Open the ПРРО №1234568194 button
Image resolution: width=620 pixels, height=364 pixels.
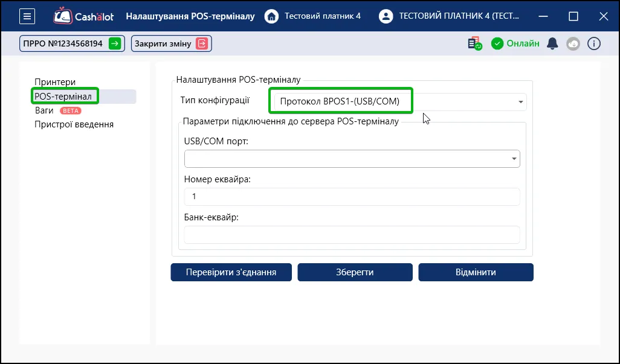point(72,43)
